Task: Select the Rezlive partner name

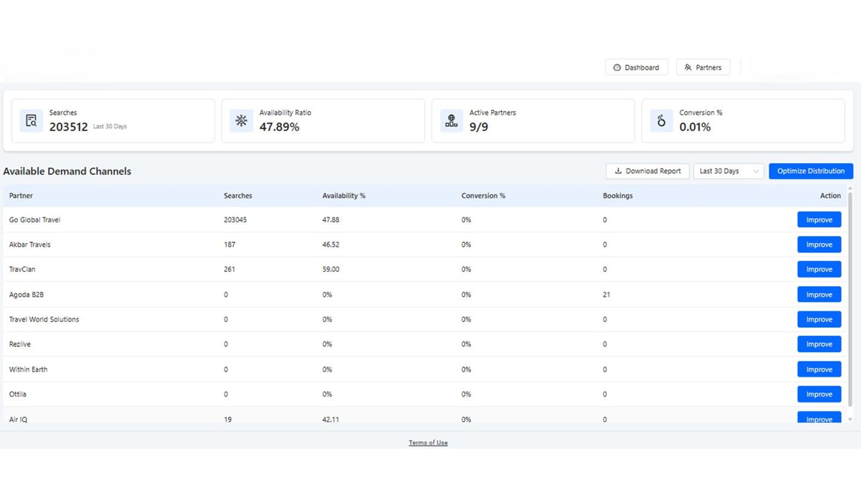Action: [x=20, y=344]
